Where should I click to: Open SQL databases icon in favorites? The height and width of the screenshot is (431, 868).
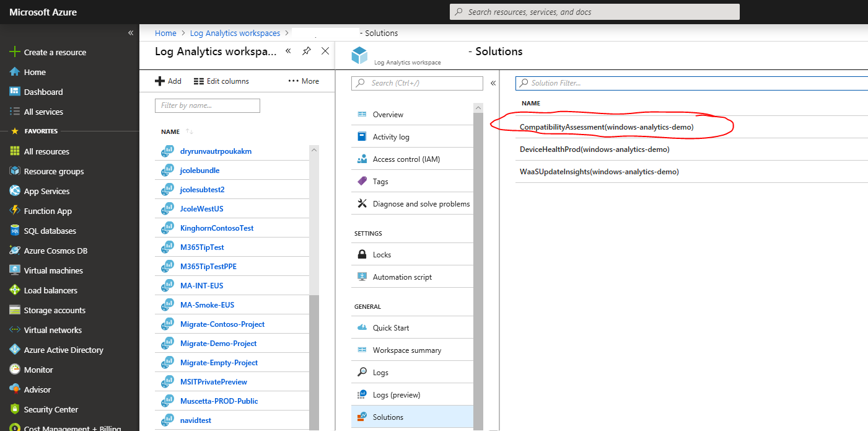[15, 231]
